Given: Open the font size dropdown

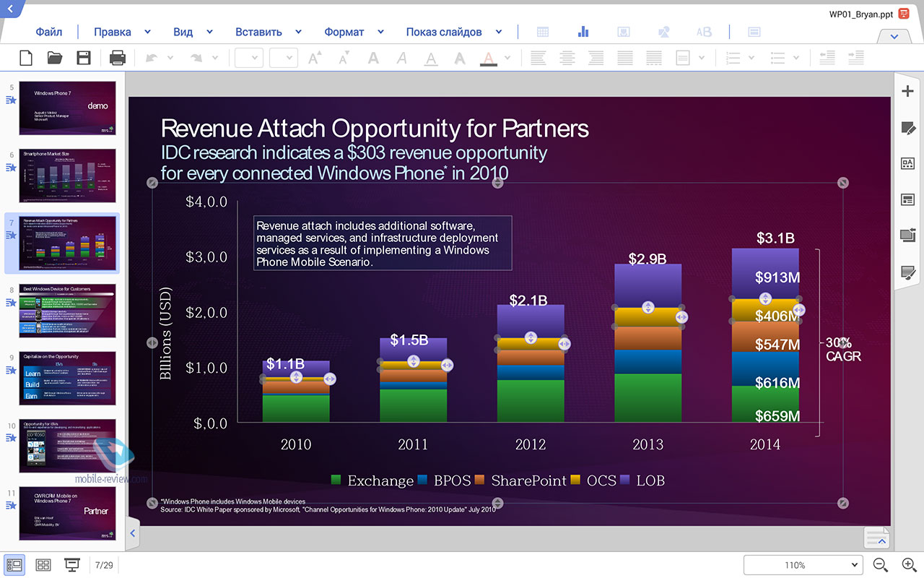Looking at the screenshot, I should coord(284,58).
